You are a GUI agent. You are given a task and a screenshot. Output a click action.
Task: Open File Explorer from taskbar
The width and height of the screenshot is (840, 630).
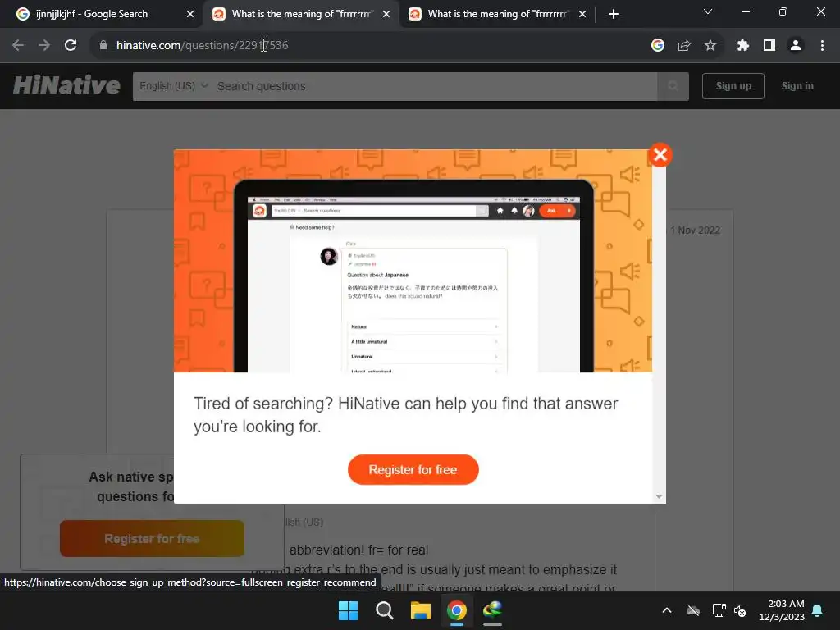(421, 610)
